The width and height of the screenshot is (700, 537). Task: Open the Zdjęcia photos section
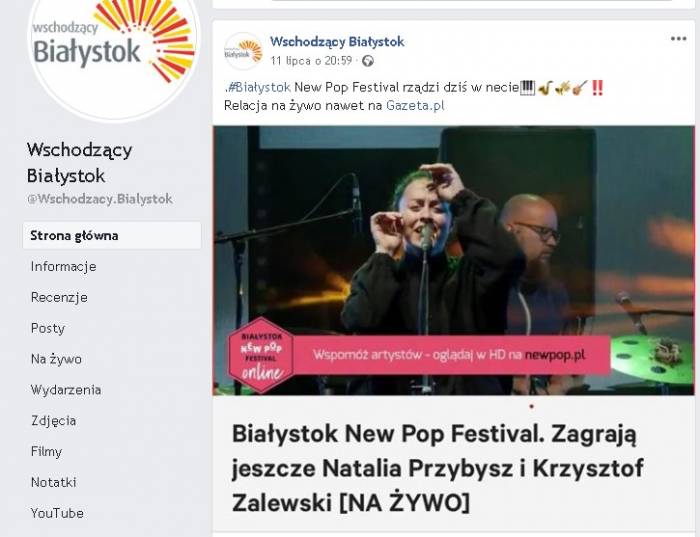[x=53, y=420]
